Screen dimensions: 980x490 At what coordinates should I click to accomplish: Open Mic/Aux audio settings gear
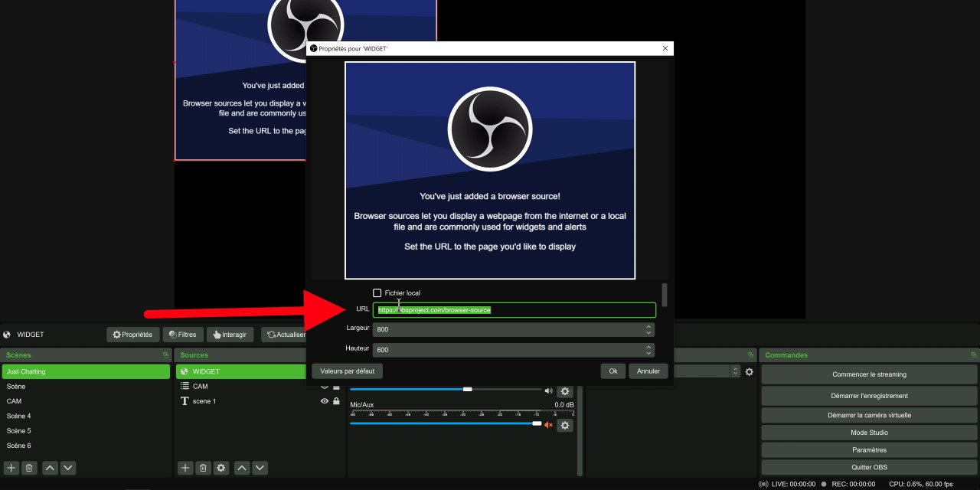(565, 425)
